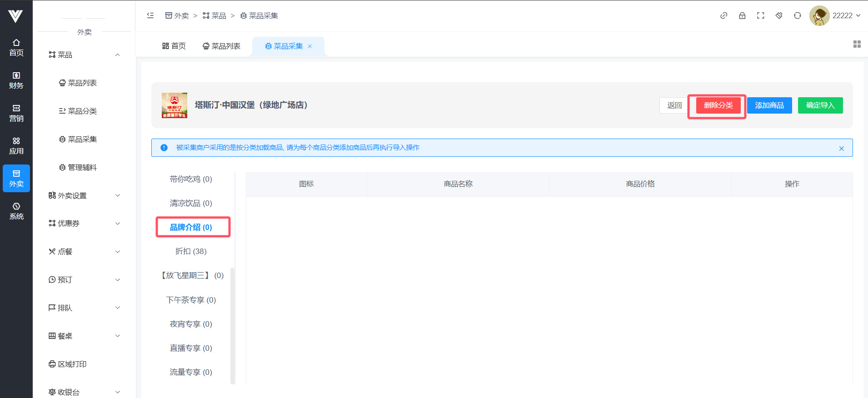The width and height of the screenshot is (868, 398).
Task: Click the 确定导入 button
Action: 820,105
